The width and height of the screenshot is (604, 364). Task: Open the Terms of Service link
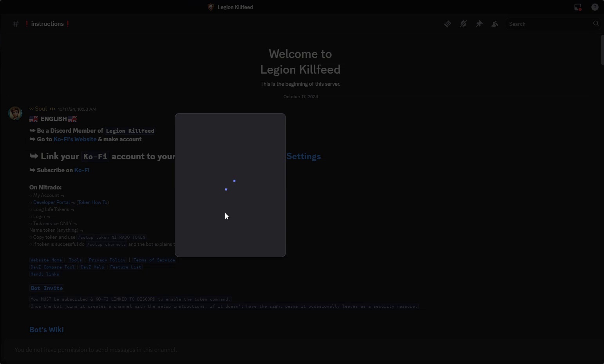tap(154, 260)
